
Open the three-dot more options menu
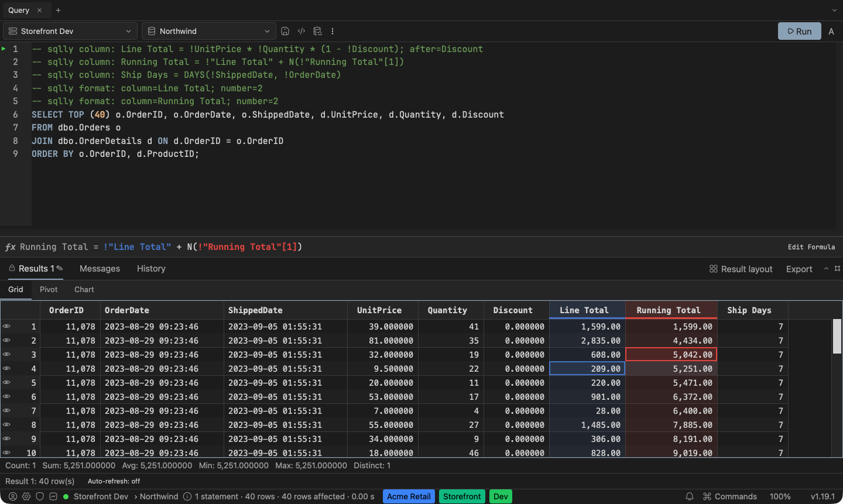pos(333,31)
